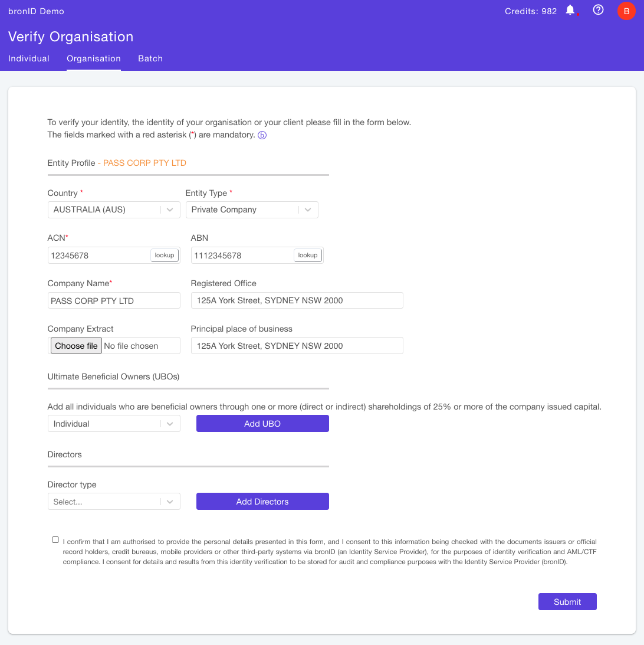The image size is (644, 645).
Task: Click the Add Directors button
Action: point(262,502)
